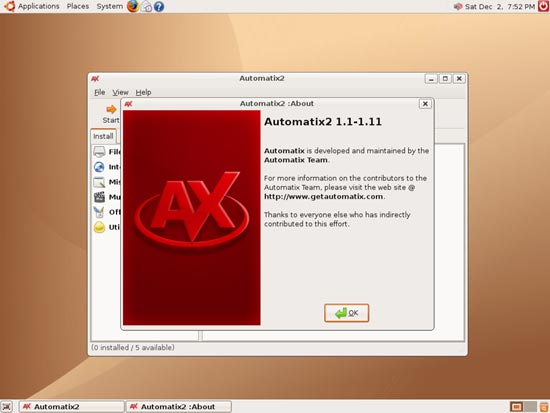Open the Help menu in Automatix2
The height and width of the screenshot is (413, 550).
[143, 92]
